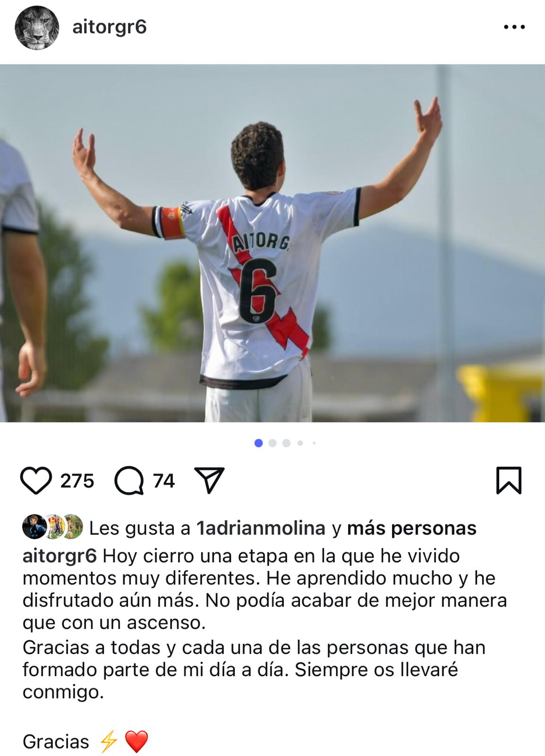The width and height of the screenshot is (545, 756).
Task: Open aitorgr6 username in the post header
Action: (109, 27)
